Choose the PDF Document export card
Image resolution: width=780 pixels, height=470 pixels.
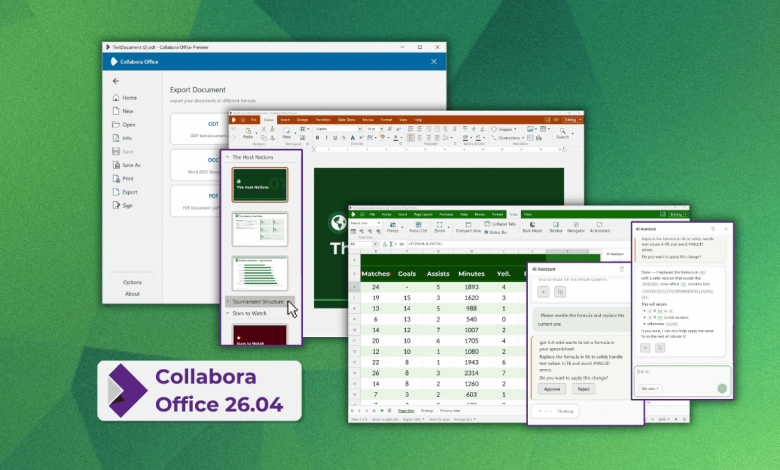click(x=195, y=201)
